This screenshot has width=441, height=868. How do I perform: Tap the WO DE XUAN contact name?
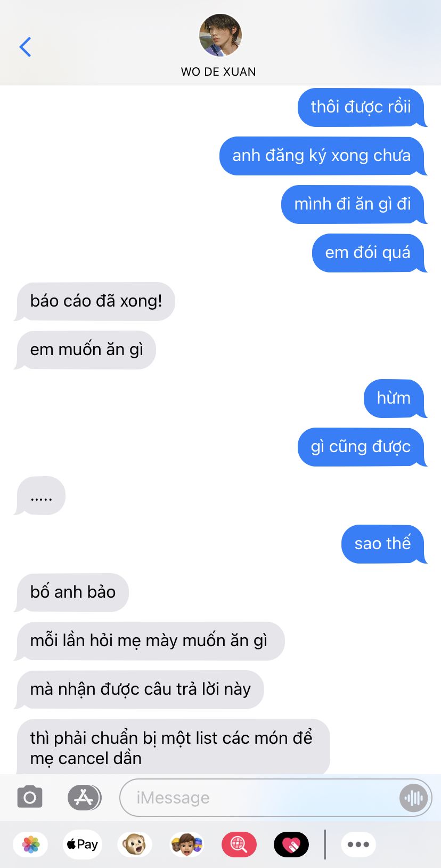point(218,71)
